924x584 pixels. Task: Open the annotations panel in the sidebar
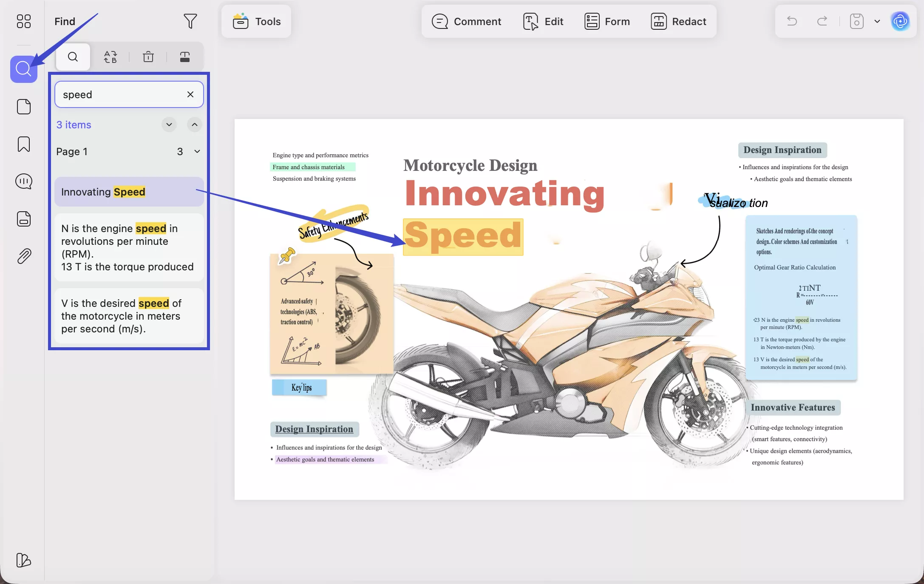tap(23, 181)
